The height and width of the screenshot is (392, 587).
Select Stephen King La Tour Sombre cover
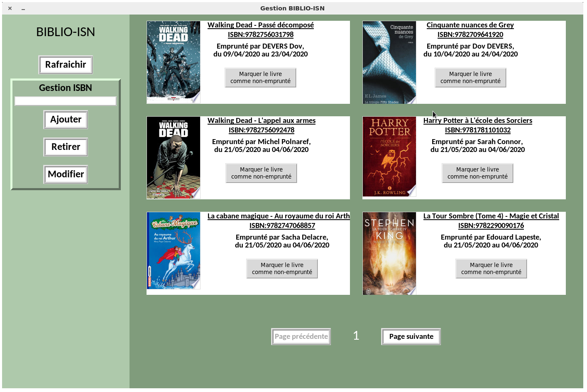pyautogui.click(x=389, y=253)
